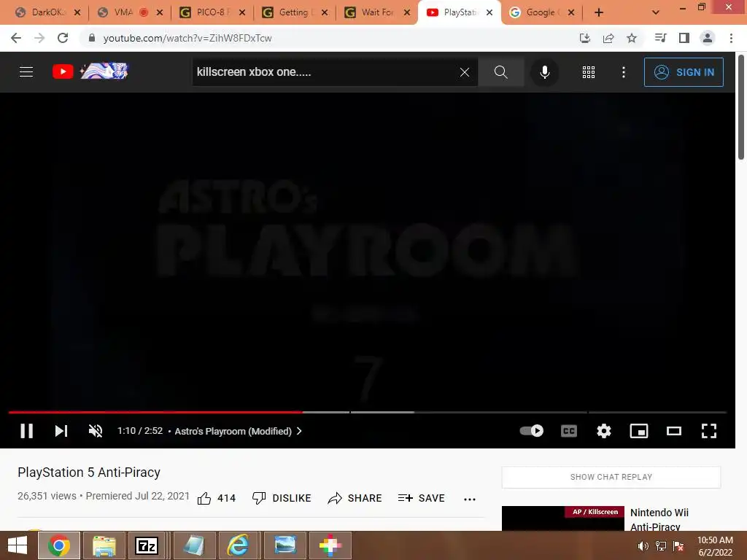747x560 pixels.
Task: Toggle Chrome side panel
Action: pos(684,38)
